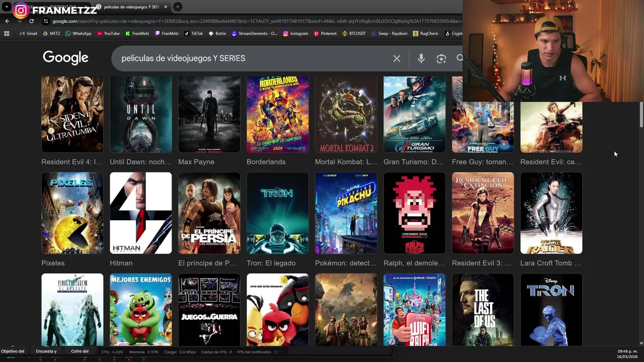Open the blue Disney Tron poster

(551, 310)
